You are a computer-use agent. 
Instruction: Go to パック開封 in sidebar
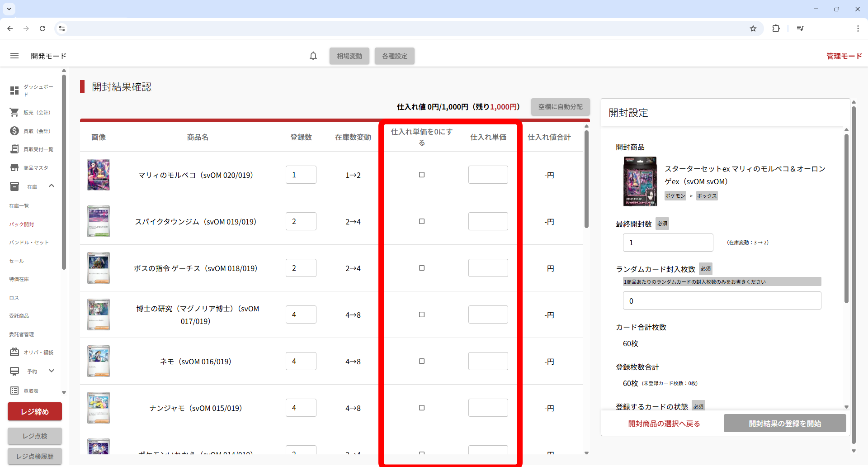tap(22, 224)
